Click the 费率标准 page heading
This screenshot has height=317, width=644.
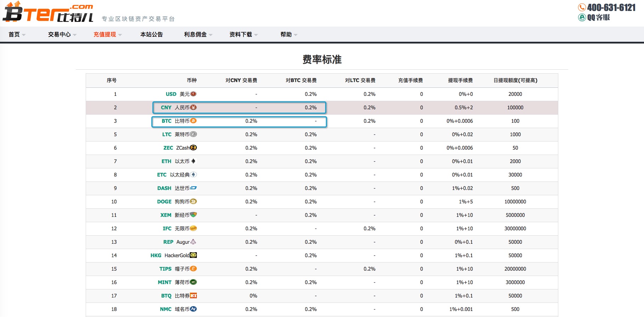[x=322, y=59]
